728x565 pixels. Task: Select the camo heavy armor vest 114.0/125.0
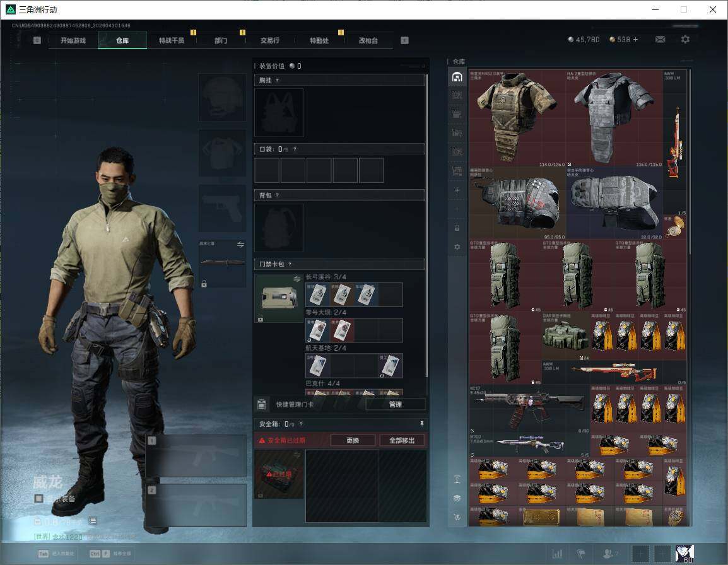pyautogui.click(x=517, y=119)
